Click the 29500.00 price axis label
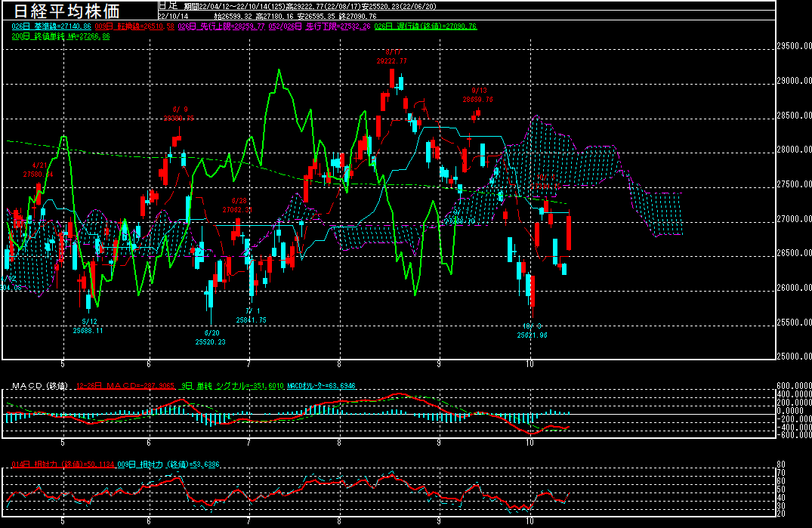The height and width of the screenshot is (528, 812). point(794,46)
